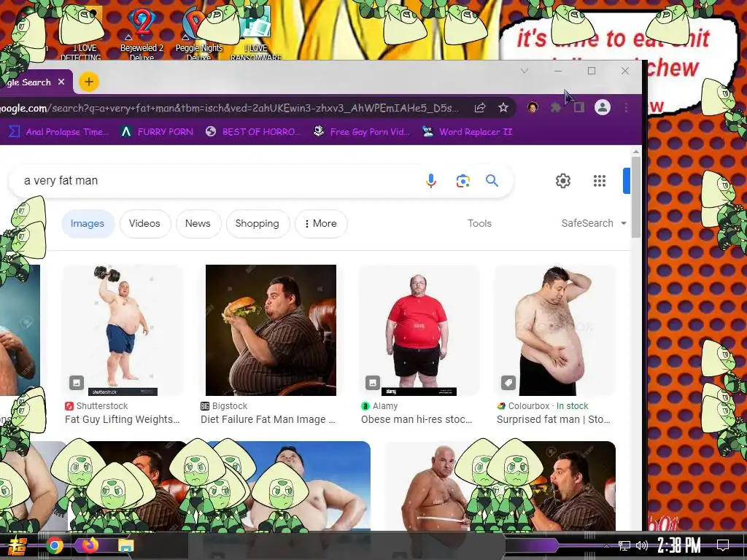The height and width of the screenshot is (560, 747).
Task: Click the Shutterstock source label
Action: (x=97, y=405)
